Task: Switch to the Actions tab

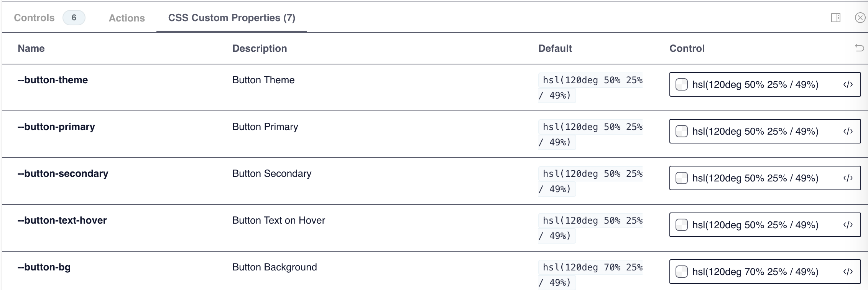Action: click(127, 18)
